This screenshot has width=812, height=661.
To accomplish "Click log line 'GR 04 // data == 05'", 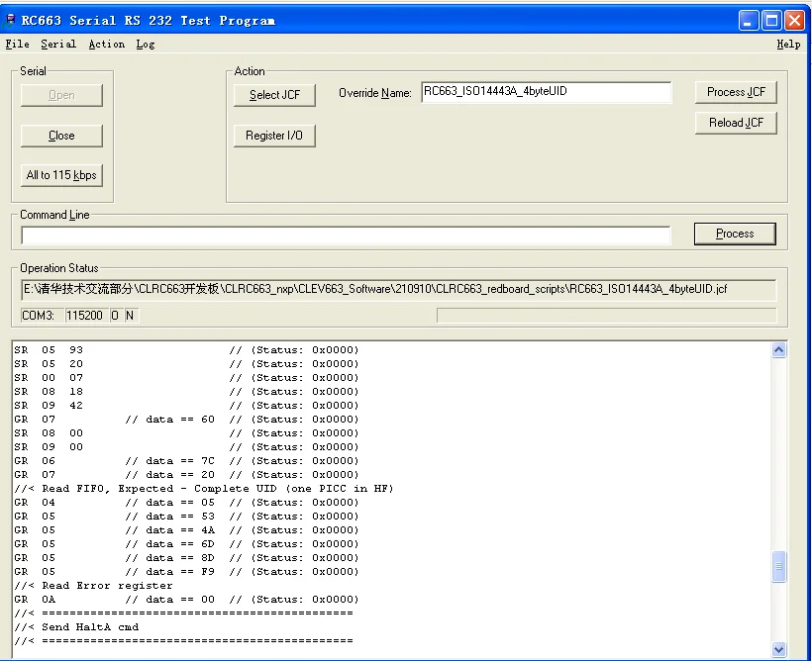I will [186, 503].
